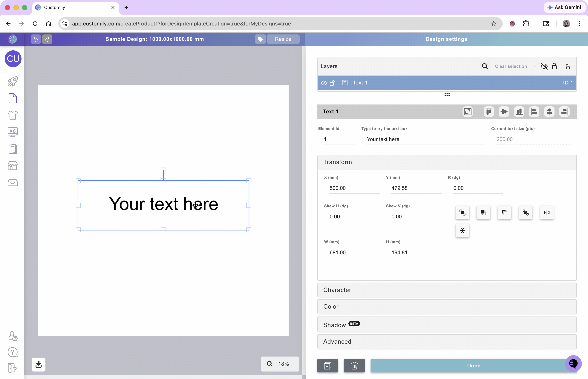Image resolution: width=588 pixels, height=379 pixels.
Task: Open the book sidebar icon
Action: [x=13, y=149]
